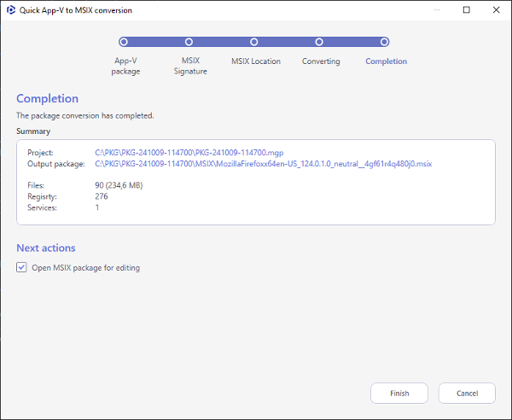Open the project .mgp file path link
The image size is (512, 420).
click(x=189, y=153)
